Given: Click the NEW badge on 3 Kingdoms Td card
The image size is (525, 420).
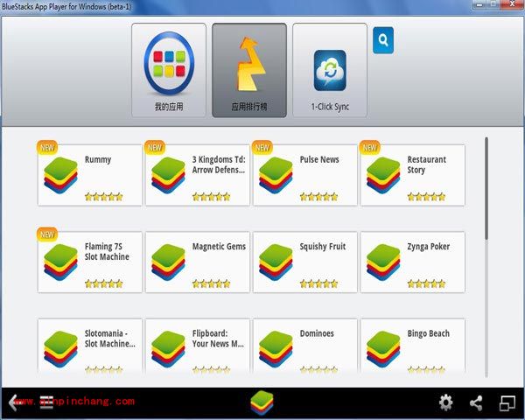Looking at the screenshot, I should (x=155, y=148).
